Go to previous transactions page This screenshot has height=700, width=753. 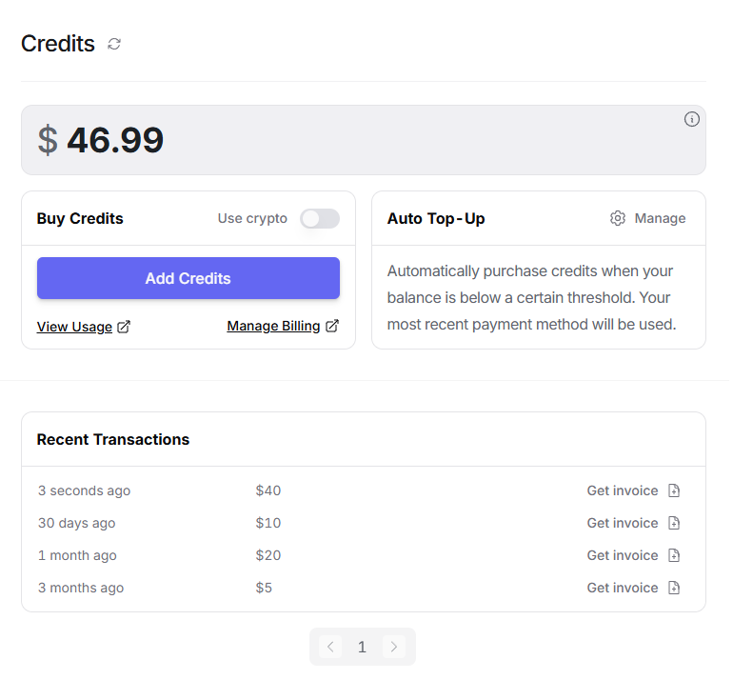pyautogui.click(x=330, y=647)
